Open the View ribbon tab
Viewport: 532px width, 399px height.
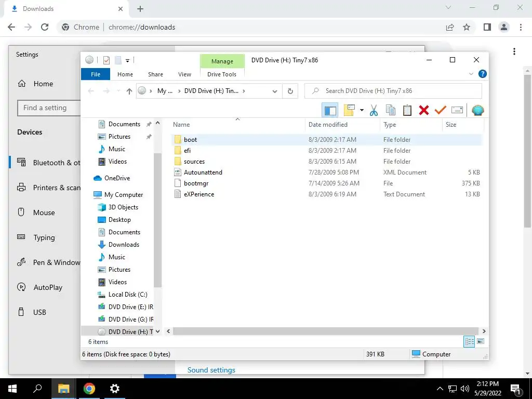pos(184,74)
